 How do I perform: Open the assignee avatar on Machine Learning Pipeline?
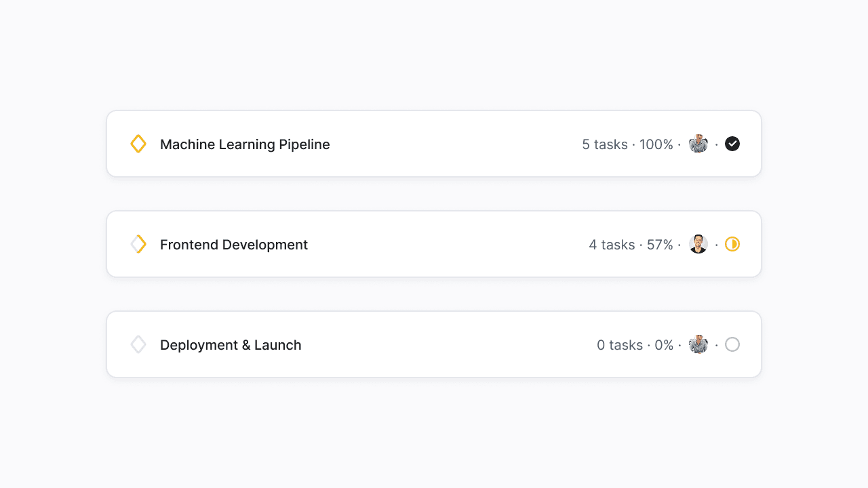[698, 144]
